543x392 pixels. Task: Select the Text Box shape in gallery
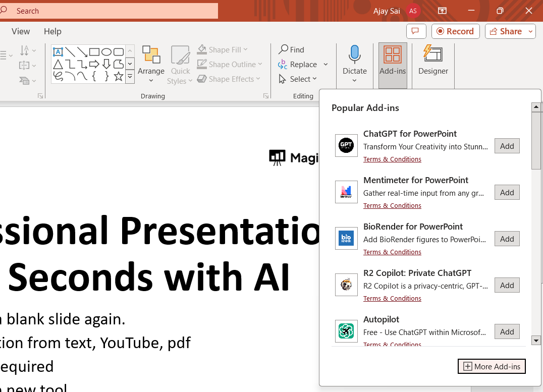(x=58, y=52)
